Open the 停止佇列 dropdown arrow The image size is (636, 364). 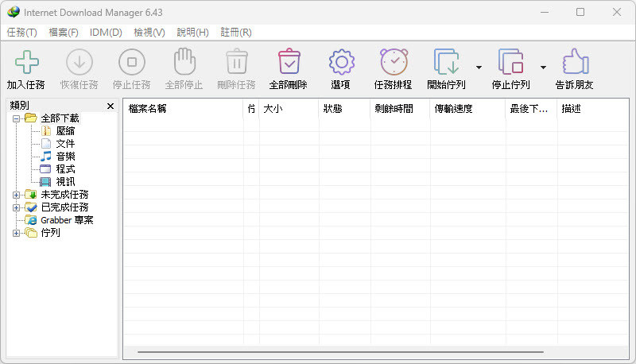tap(543, 68)
